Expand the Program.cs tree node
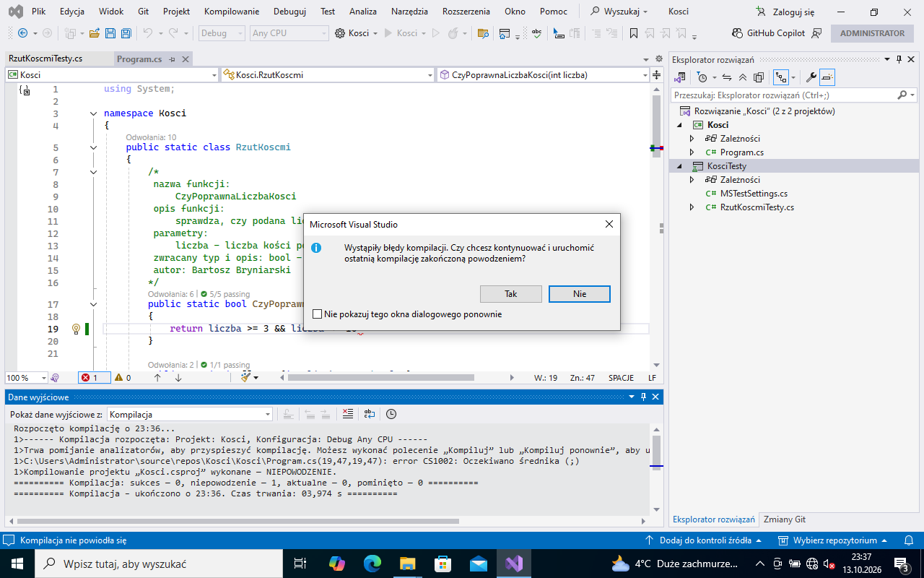The image size is (924, 578). coord(692,152)
